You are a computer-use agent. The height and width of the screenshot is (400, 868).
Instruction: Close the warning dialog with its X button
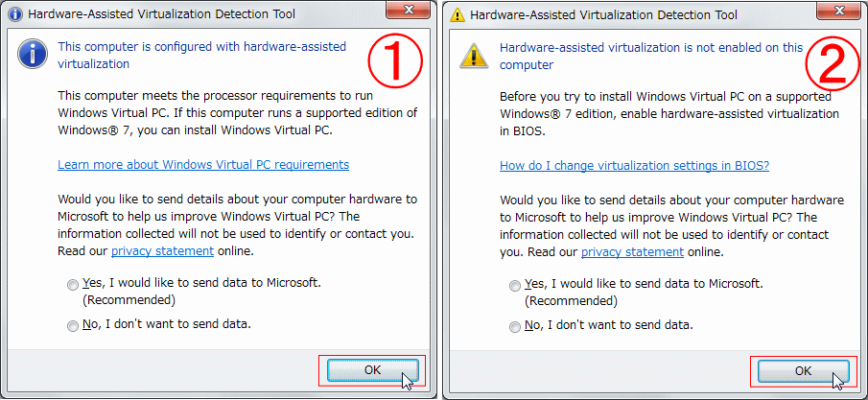(839, 8)
